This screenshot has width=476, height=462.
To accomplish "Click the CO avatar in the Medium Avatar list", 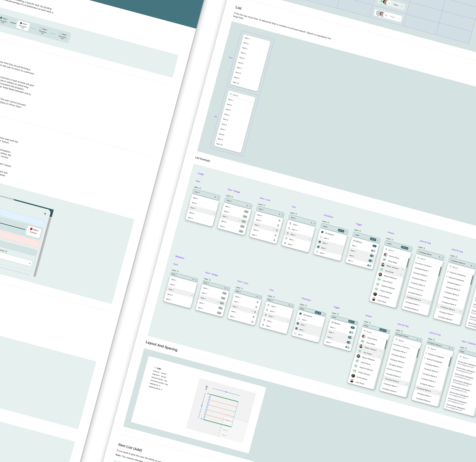I will coord(354,371).
